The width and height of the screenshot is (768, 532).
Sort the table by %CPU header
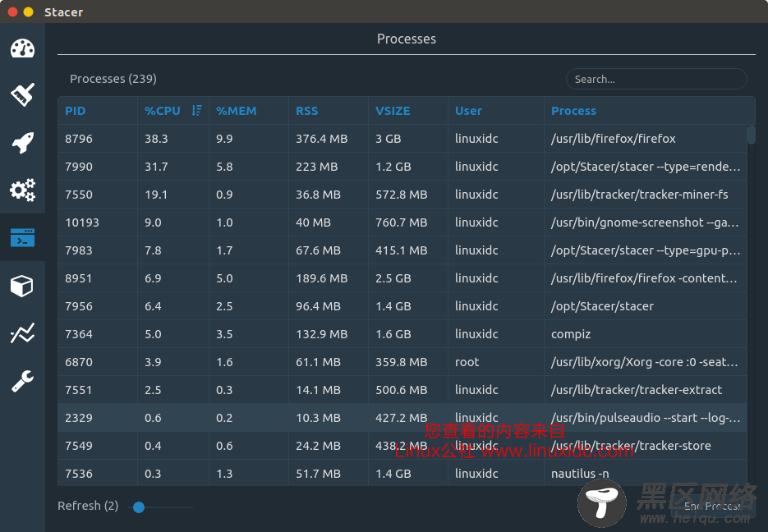(x=163, y=111)
